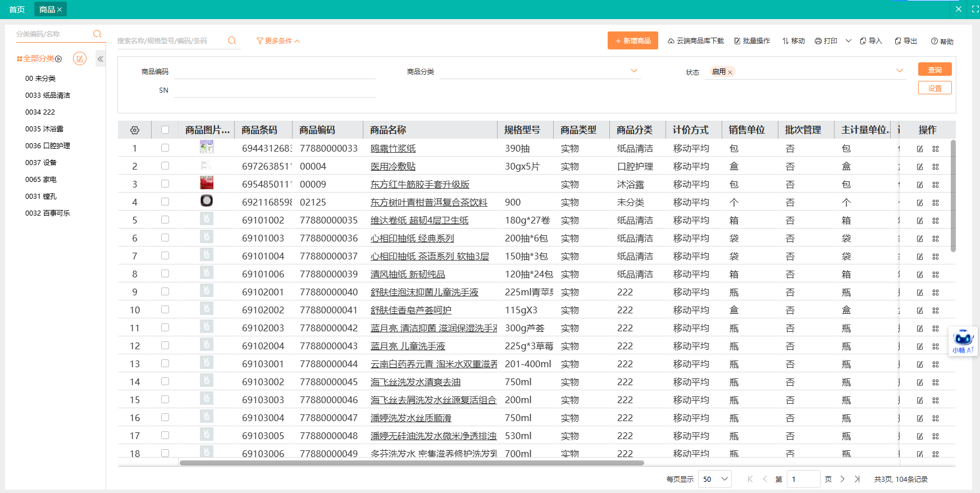
Task: Open product link 东方红牛筋胶手套升级版
Action: coord(420,185)
